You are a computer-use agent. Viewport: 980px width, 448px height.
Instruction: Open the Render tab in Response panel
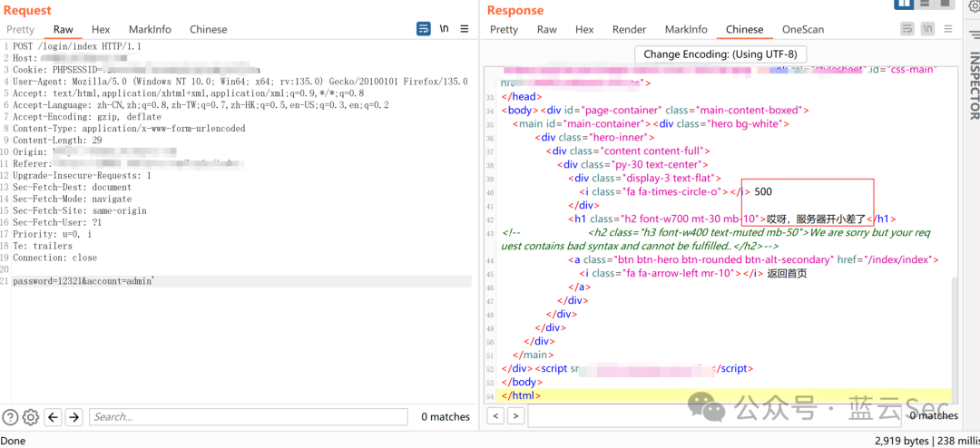[630, 29]
